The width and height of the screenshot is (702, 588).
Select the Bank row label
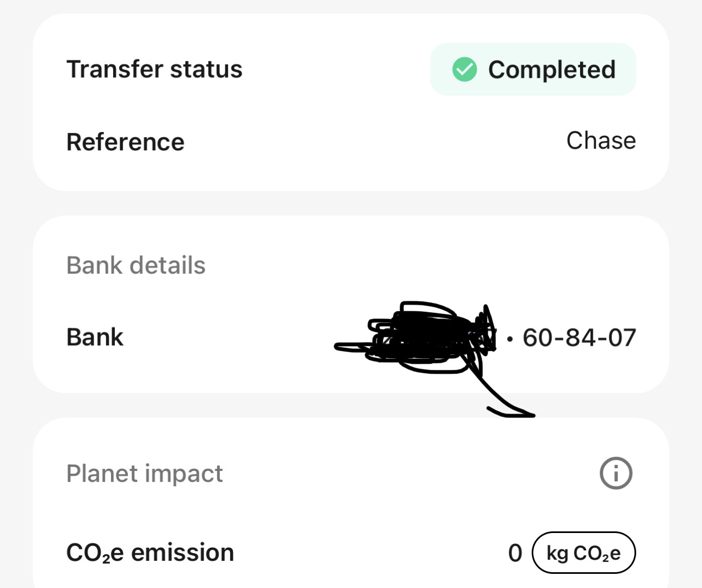pyautogui.click(x=95, y=337)
